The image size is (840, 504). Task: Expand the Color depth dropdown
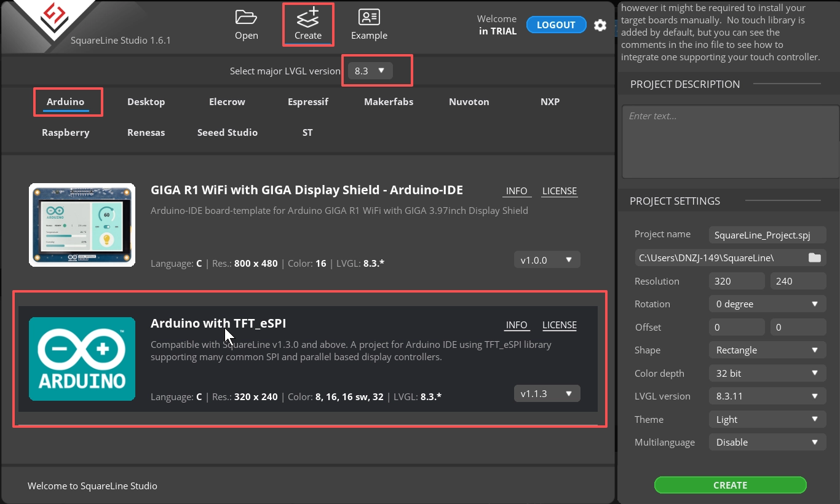(x=767, y=373)
